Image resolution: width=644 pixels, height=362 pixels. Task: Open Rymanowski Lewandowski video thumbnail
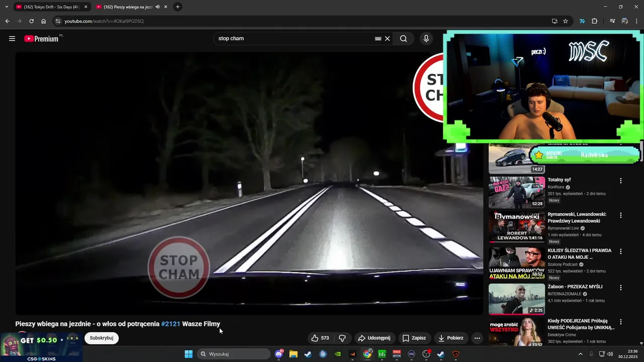click(517, 227)
